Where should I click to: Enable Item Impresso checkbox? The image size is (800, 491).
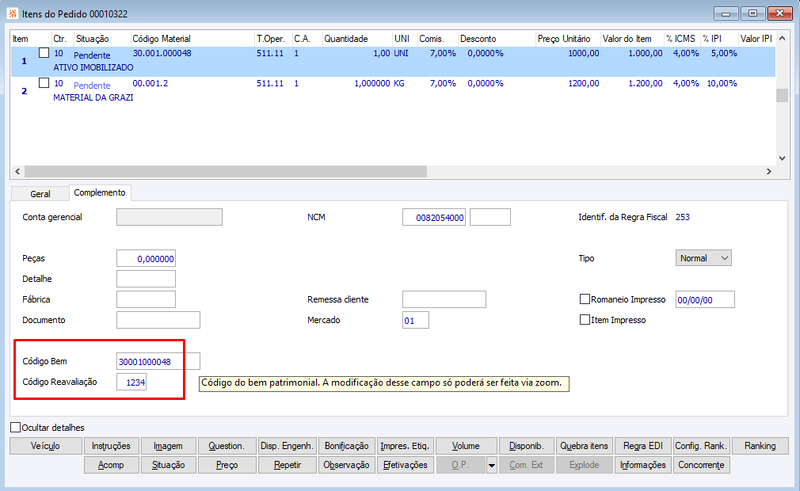[x=585, y=320]
